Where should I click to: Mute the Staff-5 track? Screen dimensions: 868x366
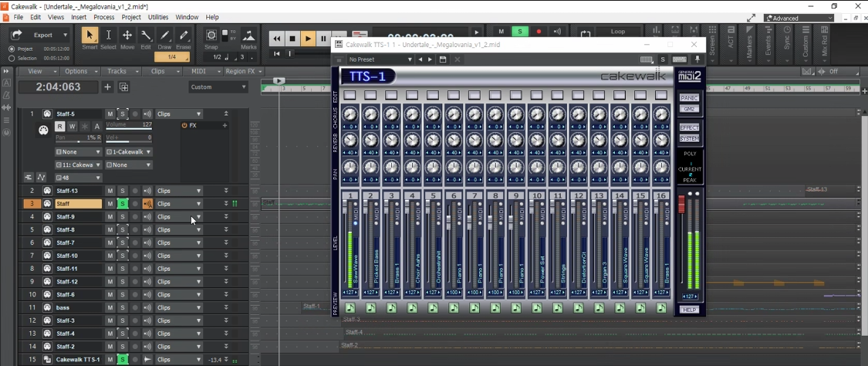(110, 114)
